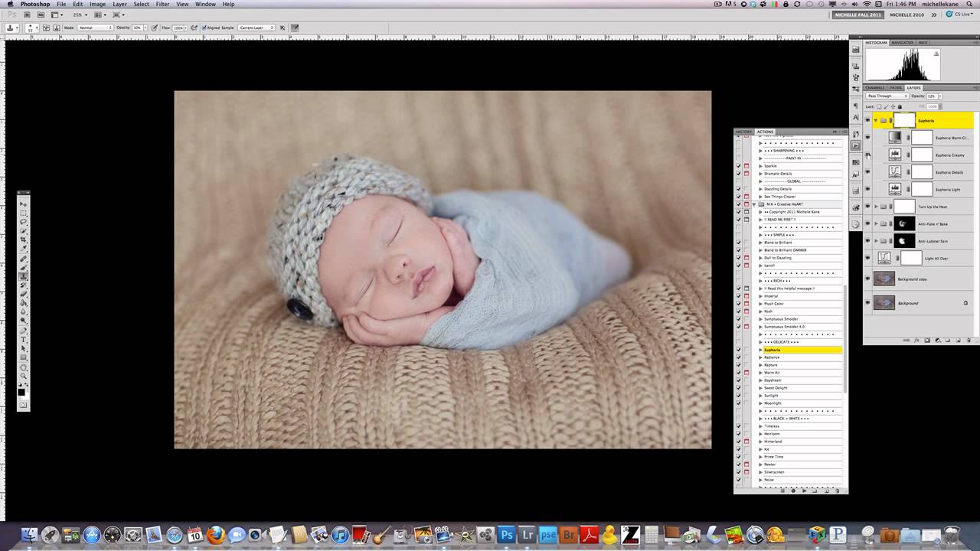The width and height of the screenshot is (980, 551).
Task: Hide the Euphoria group layer
Action: pyautogui.click(x=867, y=120)
